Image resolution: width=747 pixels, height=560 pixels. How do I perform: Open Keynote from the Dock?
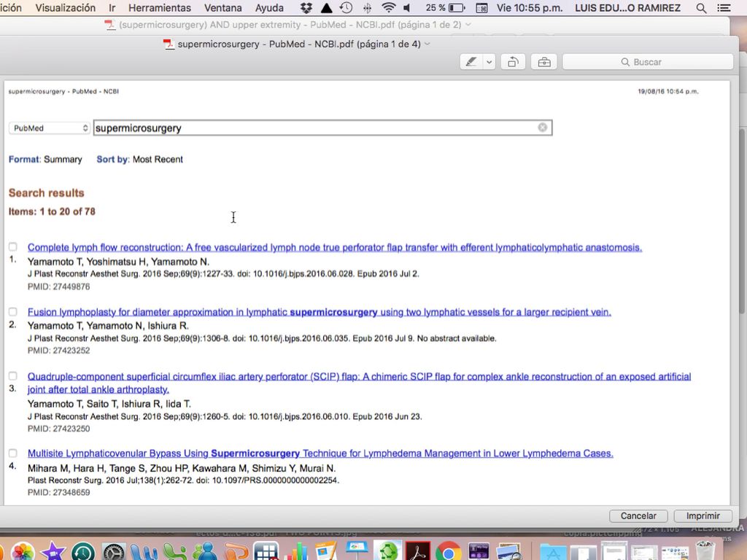tap(357, 551)
